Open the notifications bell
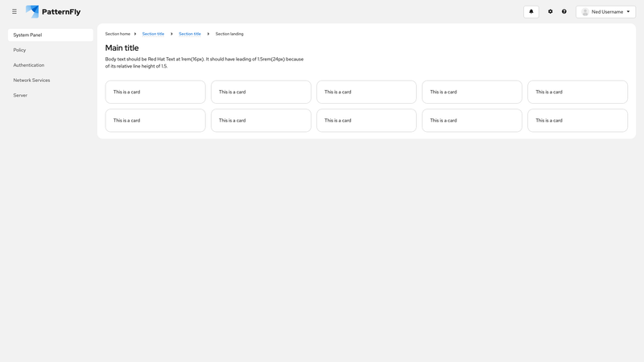This screenshot has width=644, height=362. click(531, 11)
